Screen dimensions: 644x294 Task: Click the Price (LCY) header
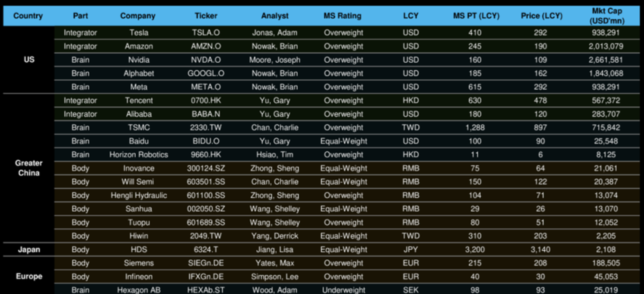(x=542, y=16)
